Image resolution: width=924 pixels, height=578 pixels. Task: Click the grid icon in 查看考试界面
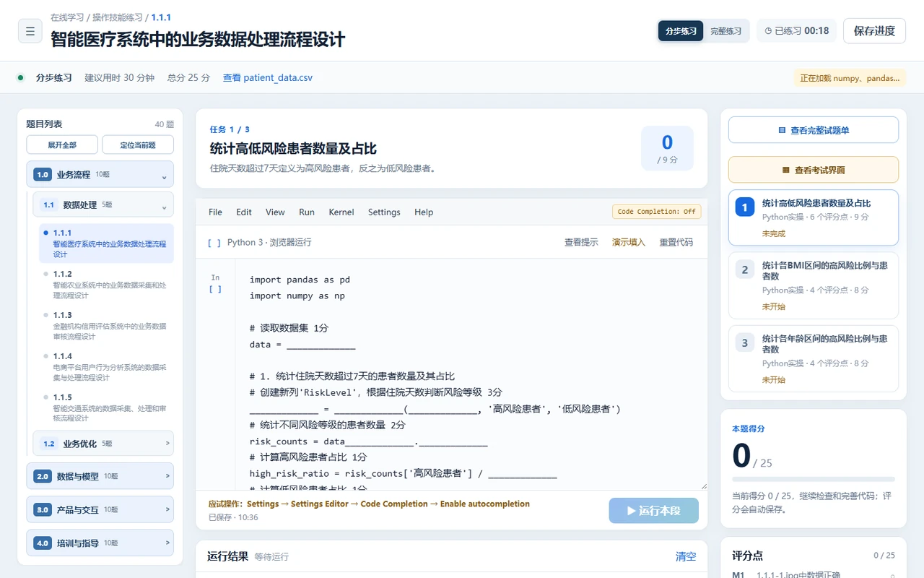point(786,171)
